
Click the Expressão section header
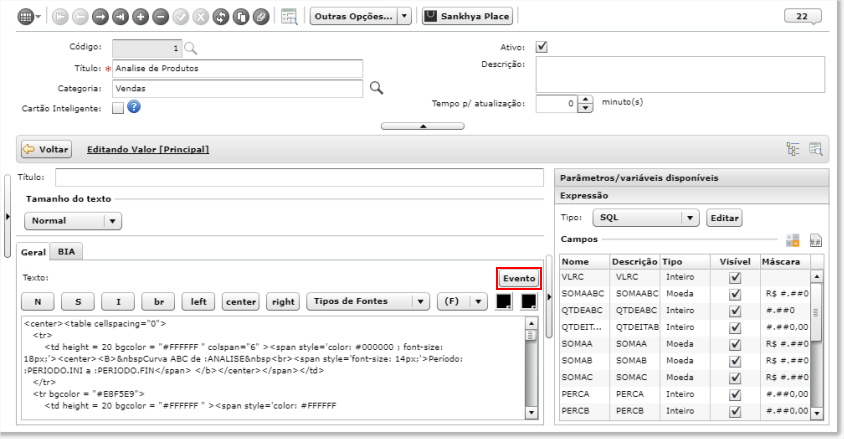pos(691,195)
